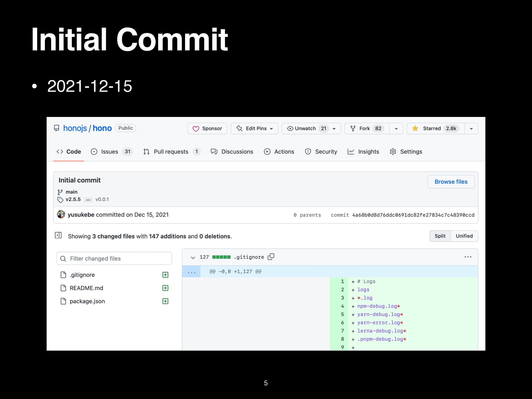This screenshot has width=532, height=399.
Task: Collapse the .gitignore diff chevron
Action: tap(193, 257)
